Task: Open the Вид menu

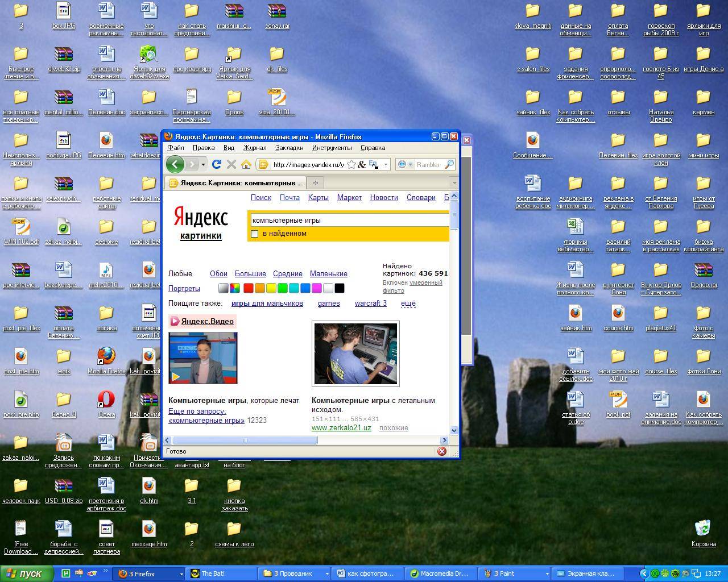Action: coord(229,148)
